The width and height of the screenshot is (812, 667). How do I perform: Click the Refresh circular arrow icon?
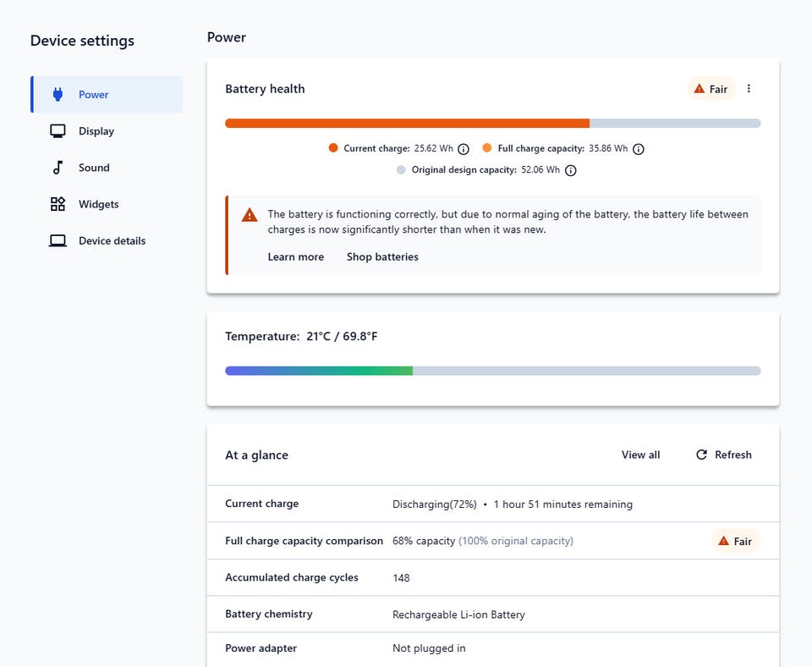pos(702,455)
